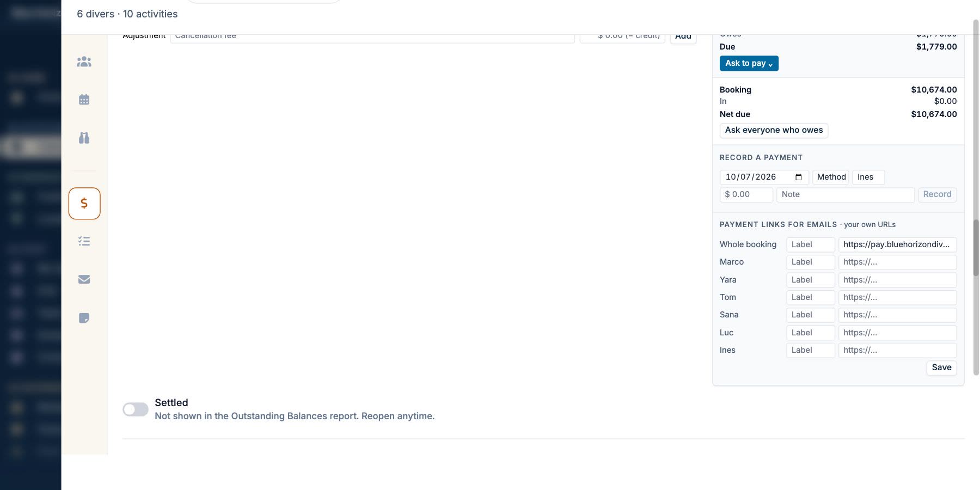
Task: Open the Method dropdown
Action: click(831, 177)
